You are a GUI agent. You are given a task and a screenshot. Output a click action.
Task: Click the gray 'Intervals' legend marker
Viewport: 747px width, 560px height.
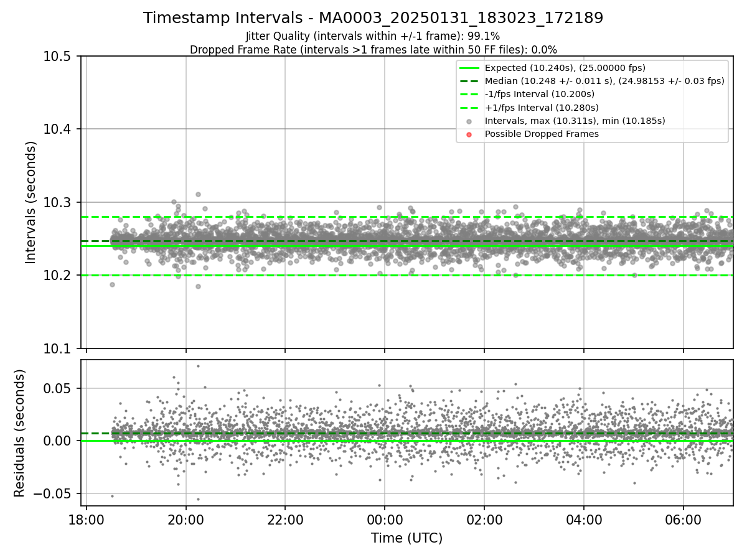pos(469,121)
